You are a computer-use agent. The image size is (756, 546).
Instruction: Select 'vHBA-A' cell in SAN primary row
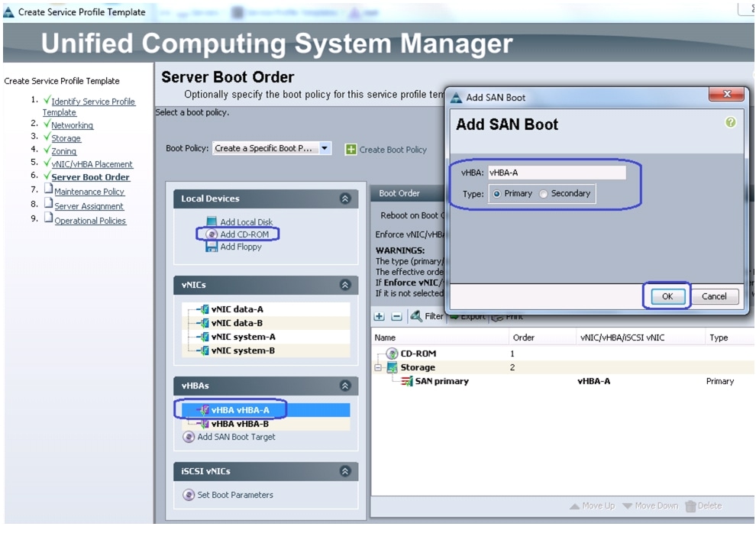593,382
